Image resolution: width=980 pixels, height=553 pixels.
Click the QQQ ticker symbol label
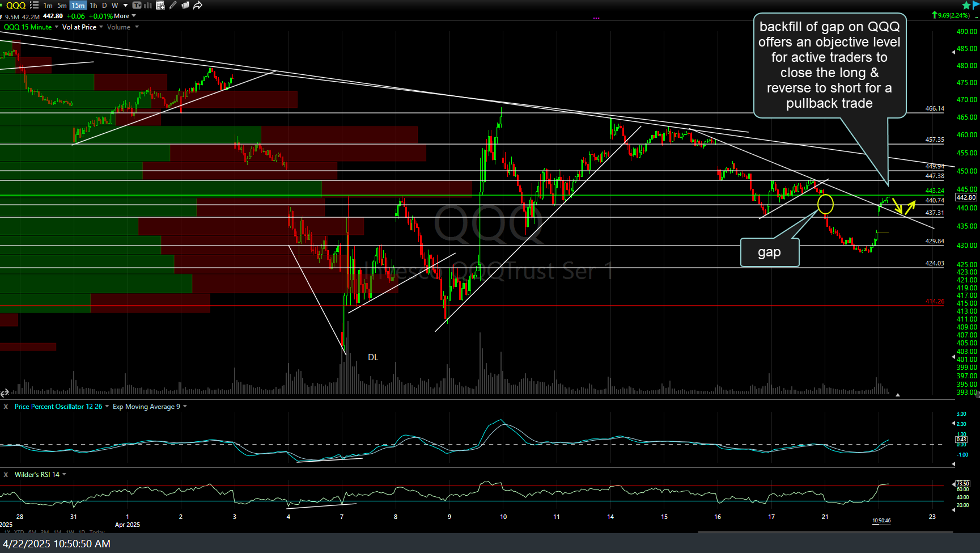tap(15, 5)
